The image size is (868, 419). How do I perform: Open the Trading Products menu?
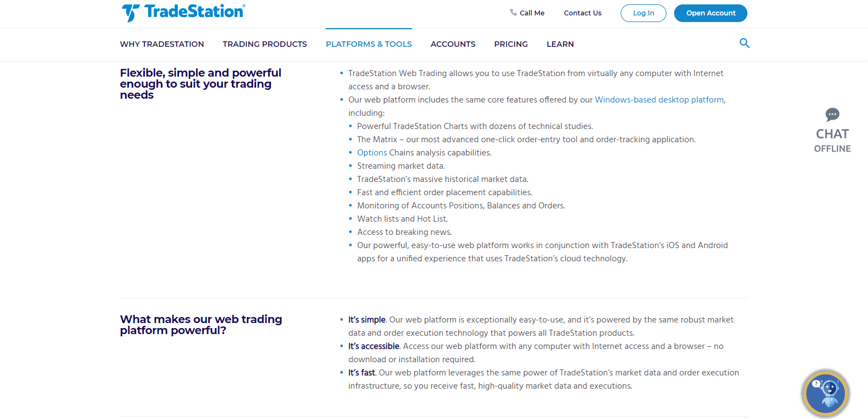(265, 44)
